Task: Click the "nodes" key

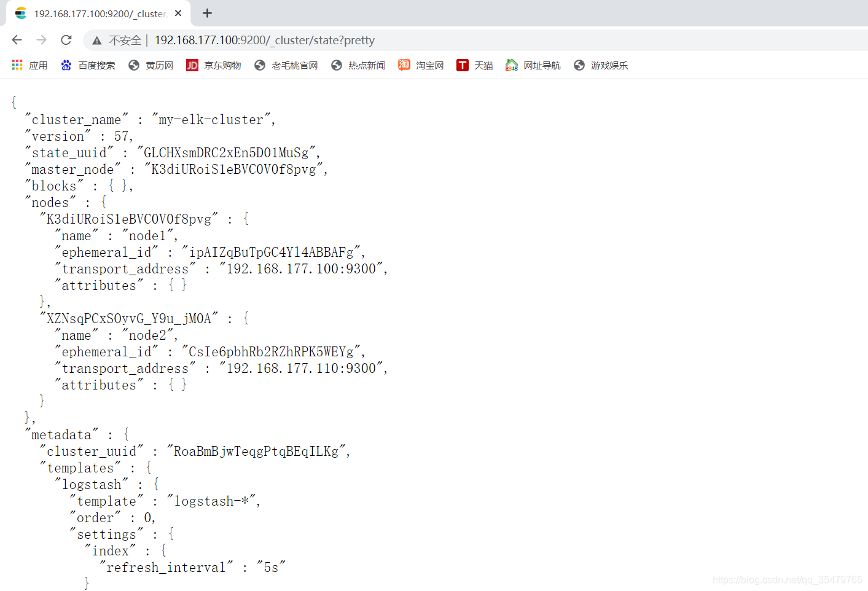Action: coord(50,202)
